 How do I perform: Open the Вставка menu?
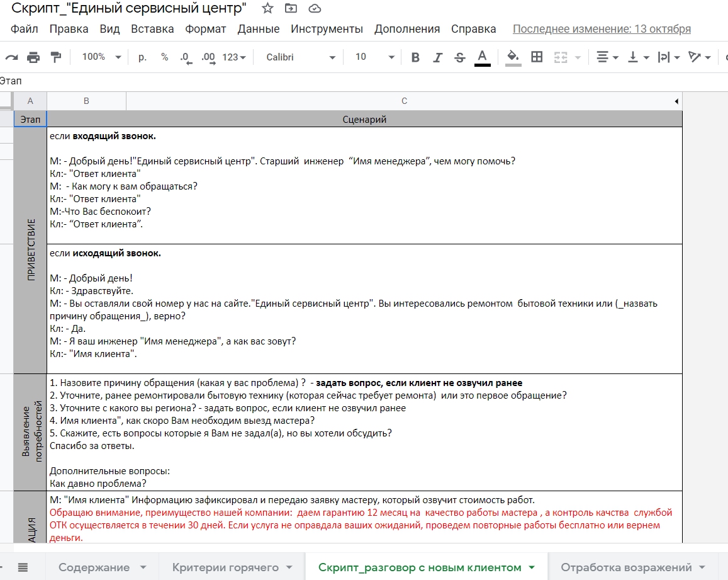(152, 29)
